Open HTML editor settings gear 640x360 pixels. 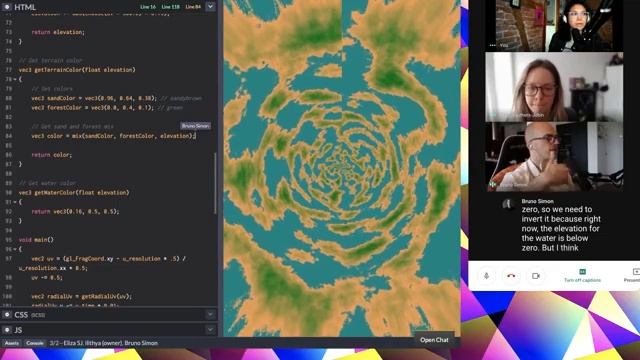(7, 7)
